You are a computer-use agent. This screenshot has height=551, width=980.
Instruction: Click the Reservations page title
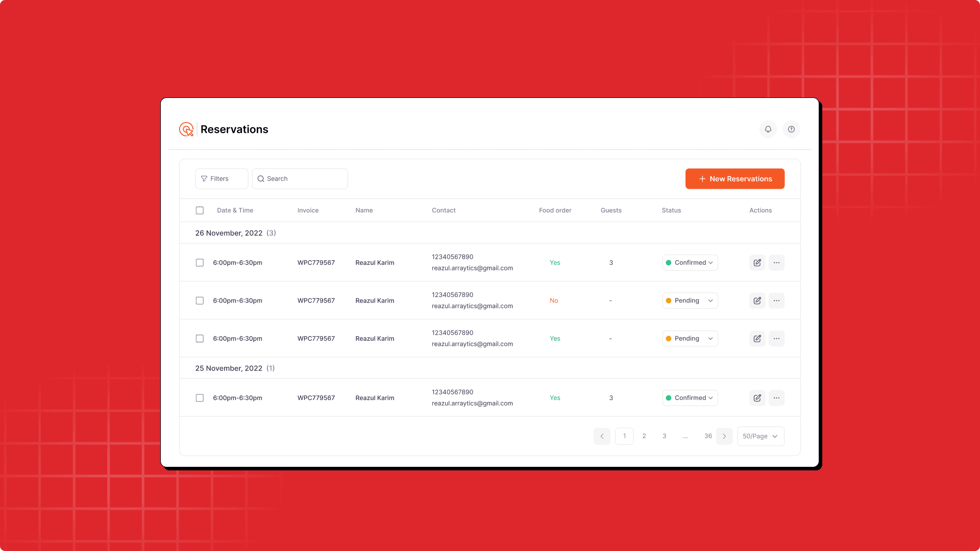point(234,129)
